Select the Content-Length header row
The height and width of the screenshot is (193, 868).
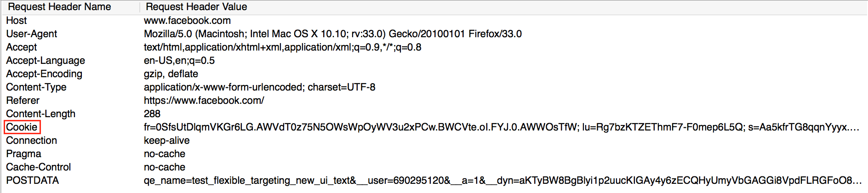click(41, 114)
